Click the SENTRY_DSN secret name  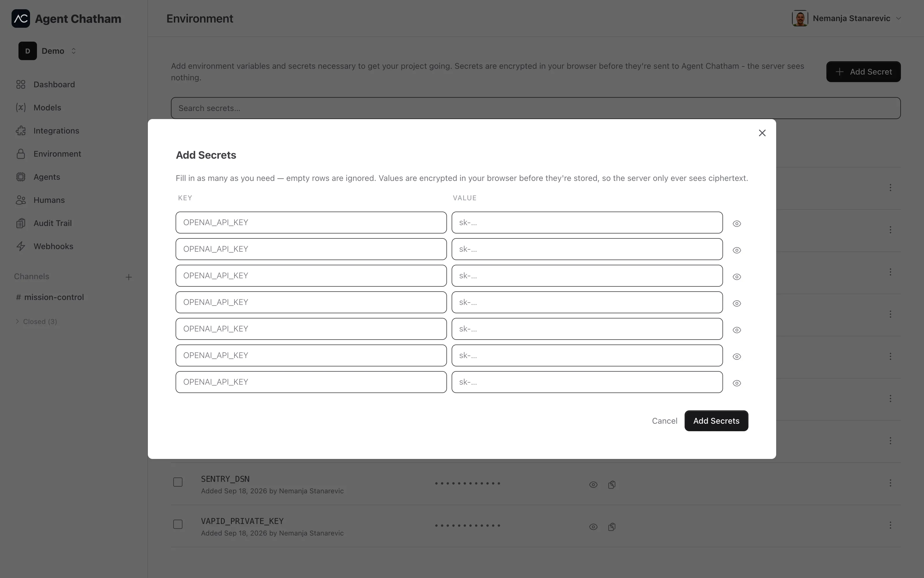pos(225,479)
